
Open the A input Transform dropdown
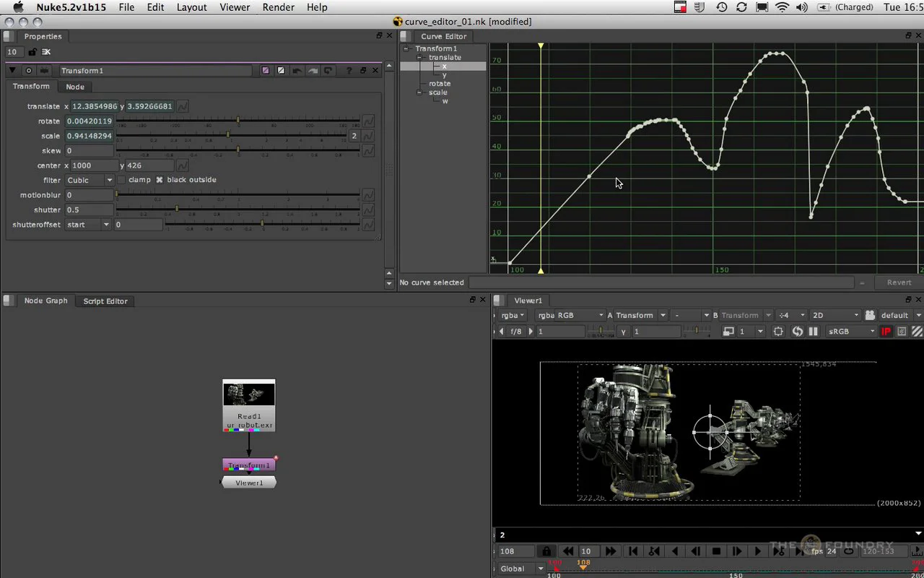pos(641,315)
